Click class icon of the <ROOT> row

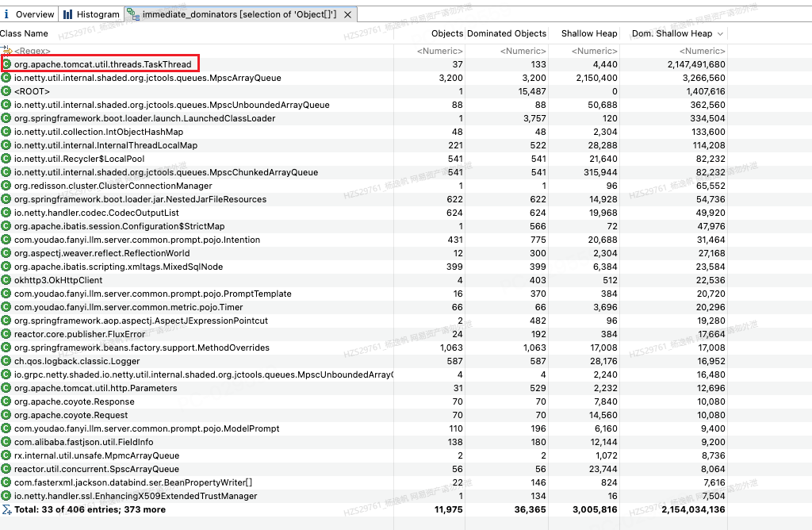(6, 91)
